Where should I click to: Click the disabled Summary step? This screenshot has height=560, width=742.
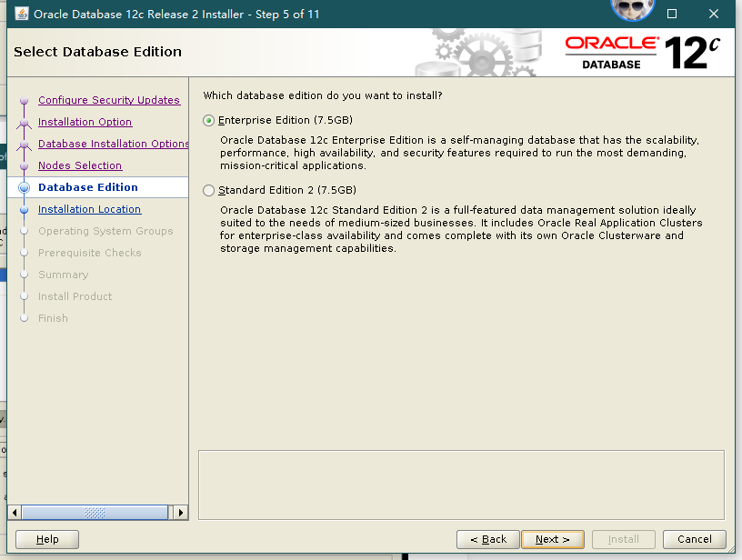pyautogui.click(x=64, y=275)
